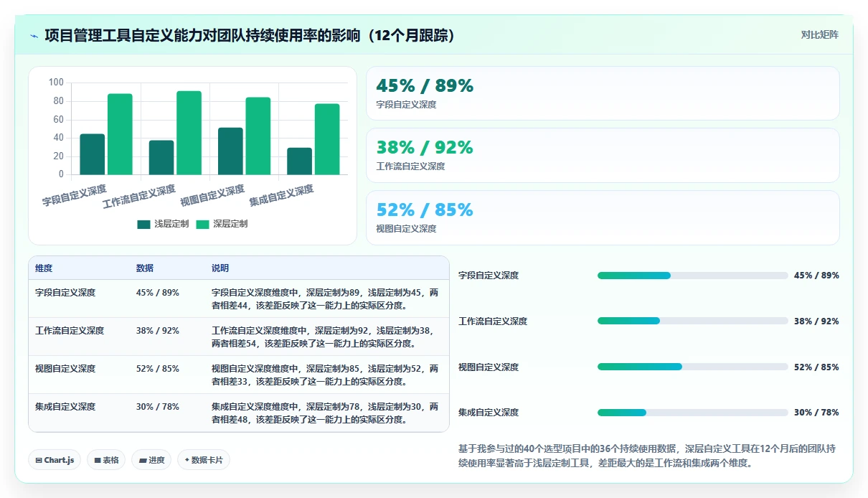Click the 工作流自定义深度 chart axis label
868x498 pixels.
coord(139,197)
